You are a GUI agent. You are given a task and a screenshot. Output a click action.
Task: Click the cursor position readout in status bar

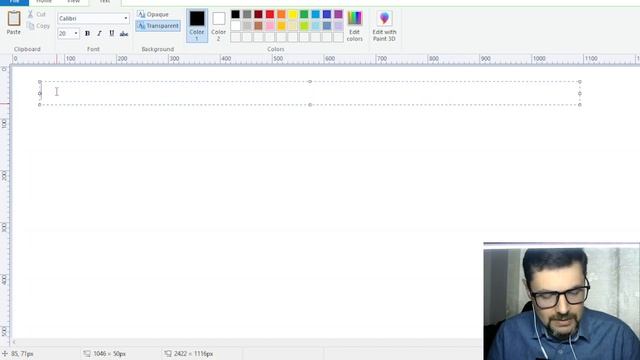click(x=18, y=354)
